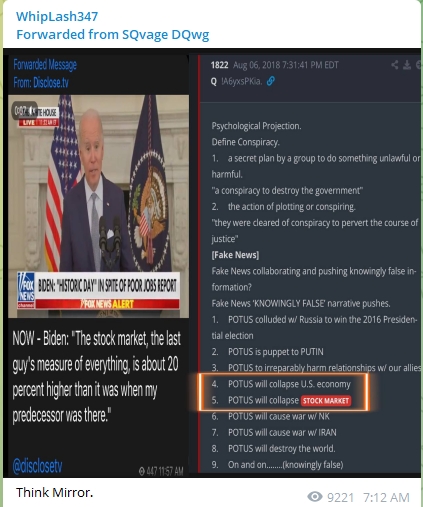Click the Fox News channel logo
423x507 pixels.
tap(26, 290)
